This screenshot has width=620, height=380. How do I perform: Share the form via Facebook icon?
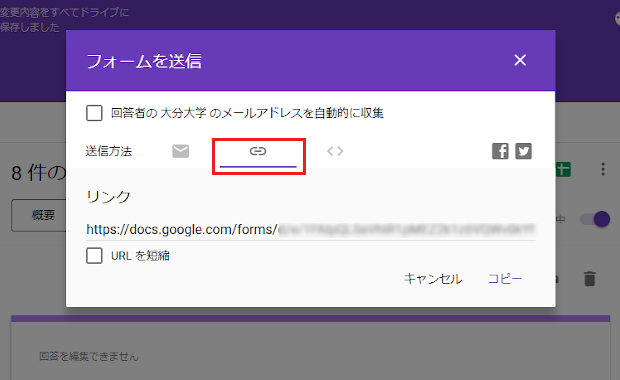500,151
